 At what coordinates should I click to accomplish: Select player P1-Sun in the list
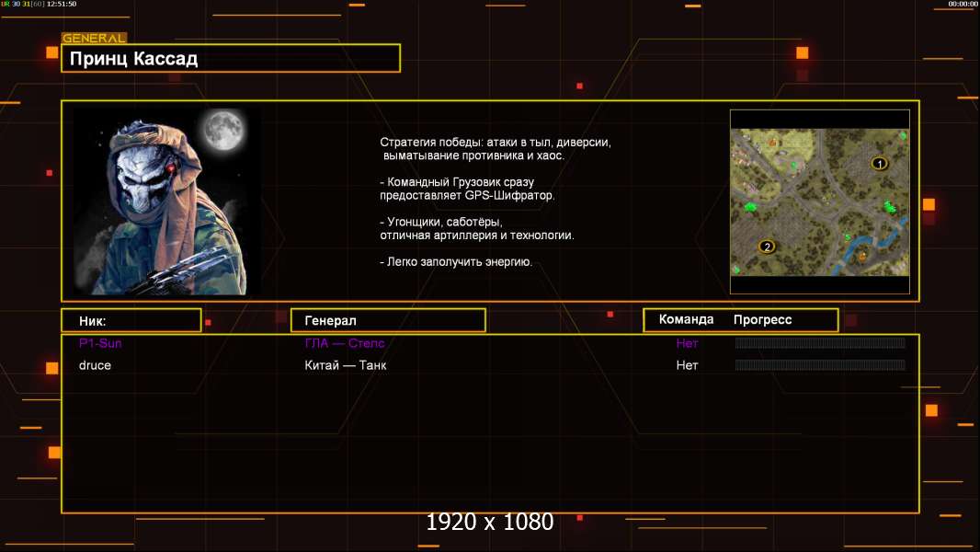[x=100, y=343]
